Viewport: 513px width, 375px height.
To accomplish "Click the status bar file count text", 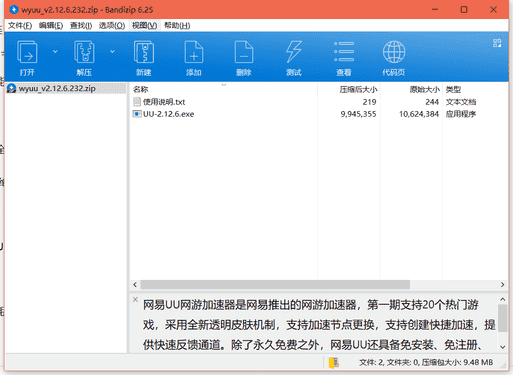I will click(x=426, y=362).
